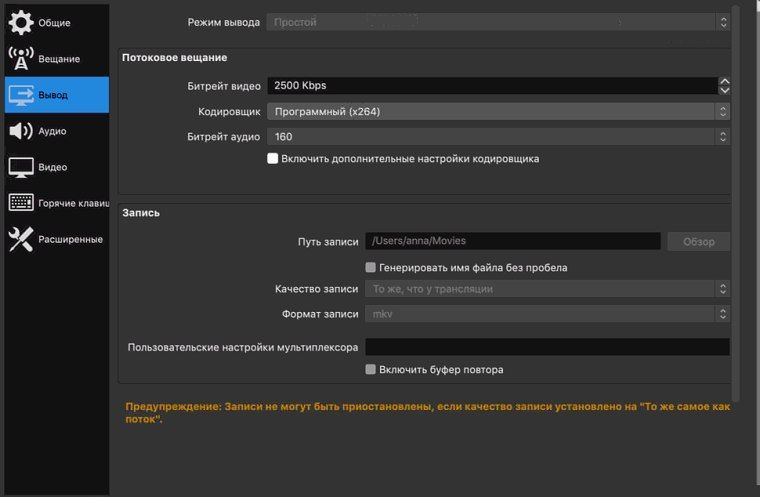Open the Качество записи dropdown
The height and width of the screenshot is (497, 760).
click(547, 289)
